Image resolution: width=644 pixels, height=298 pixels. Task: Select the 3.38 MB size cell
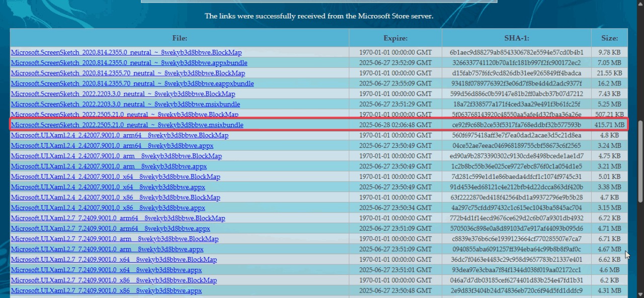click(x=610, y=187)
